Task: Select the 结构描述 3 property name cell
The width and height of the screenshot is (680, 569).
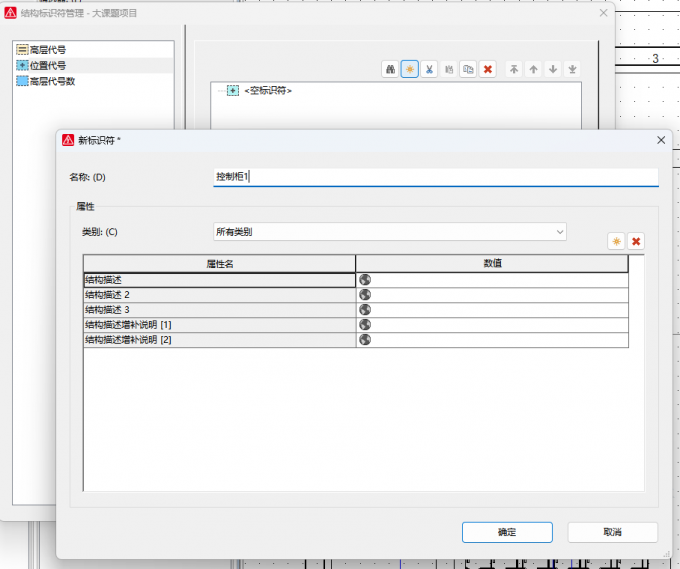Action: [x=219, y=310]
